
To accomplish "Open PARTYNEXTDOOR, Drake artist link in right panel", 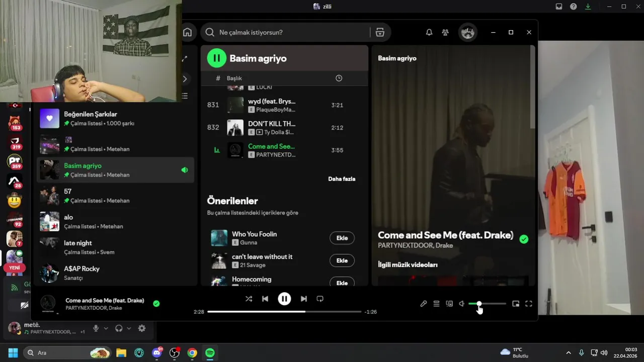I will (x=415, y=245).
